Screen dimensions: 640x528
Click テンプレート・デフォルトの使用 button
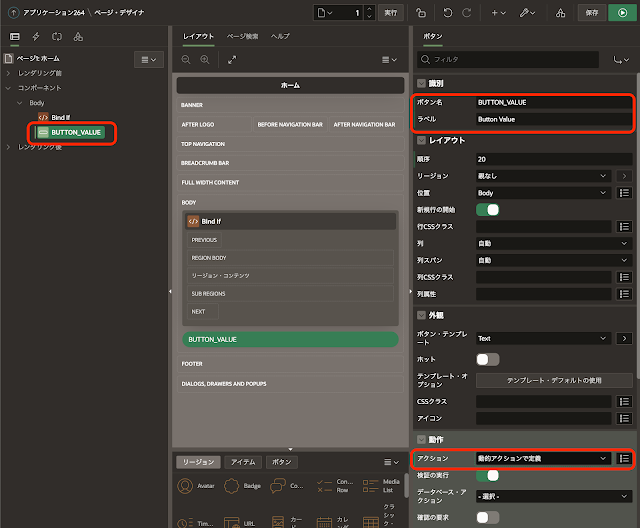(x=554, y=380)
